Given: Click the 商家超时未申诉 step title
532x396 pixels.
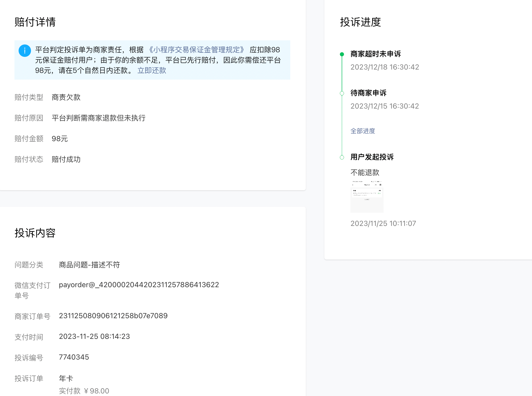Looking at the screenshot, I should click(x=375, y=54).
